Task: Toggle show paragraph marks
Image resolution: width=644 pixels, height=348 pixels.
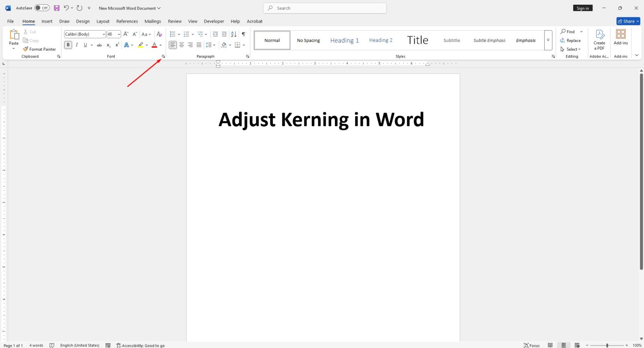Action: (x=243, y=34)
